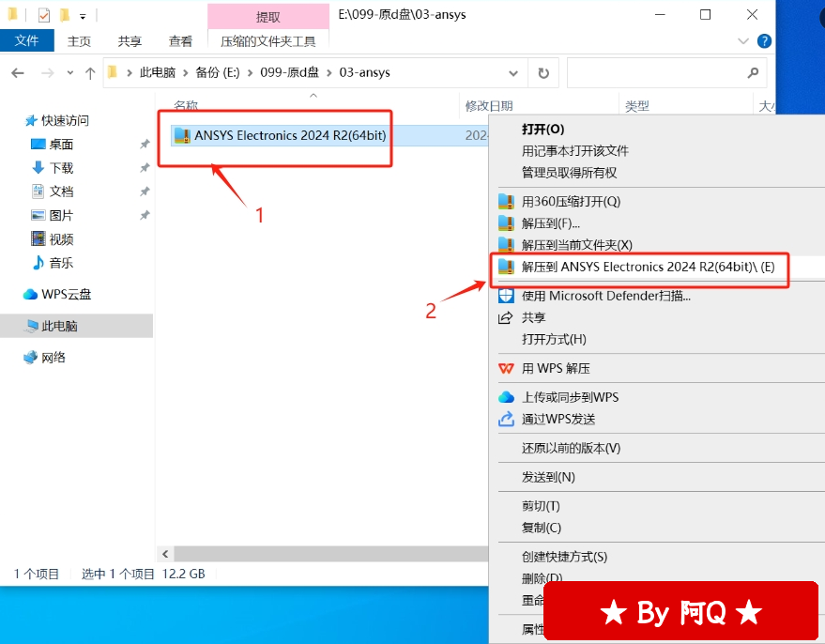
Task: Switch to the View ribbon tab
Action: (180, 41)
